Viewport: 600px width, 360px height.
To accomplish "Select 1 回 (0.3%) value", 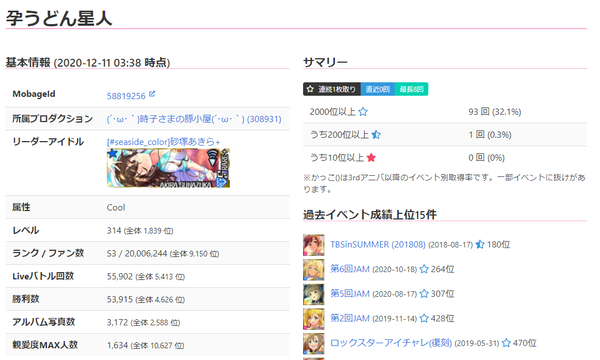I will 490,135.
